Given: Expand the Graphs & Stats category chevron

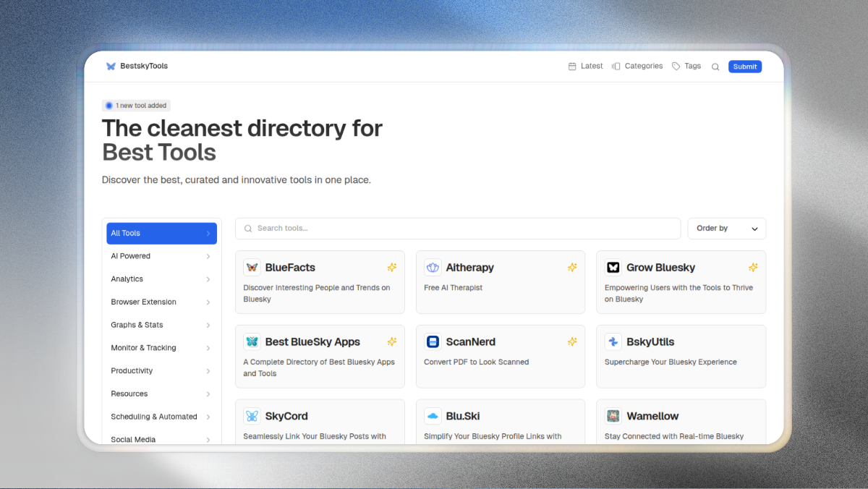Looking at the screenshot, I should [208, 326].
